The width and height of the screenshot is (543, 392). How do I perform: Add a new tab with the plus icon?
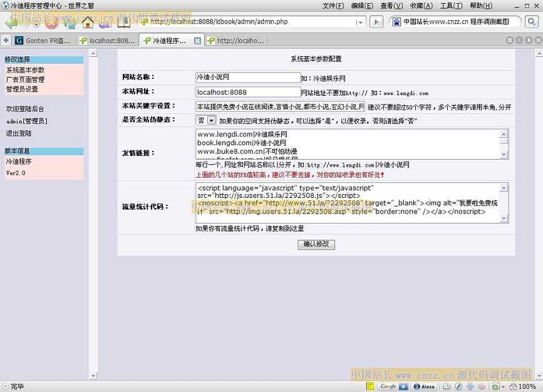[6, 41]
